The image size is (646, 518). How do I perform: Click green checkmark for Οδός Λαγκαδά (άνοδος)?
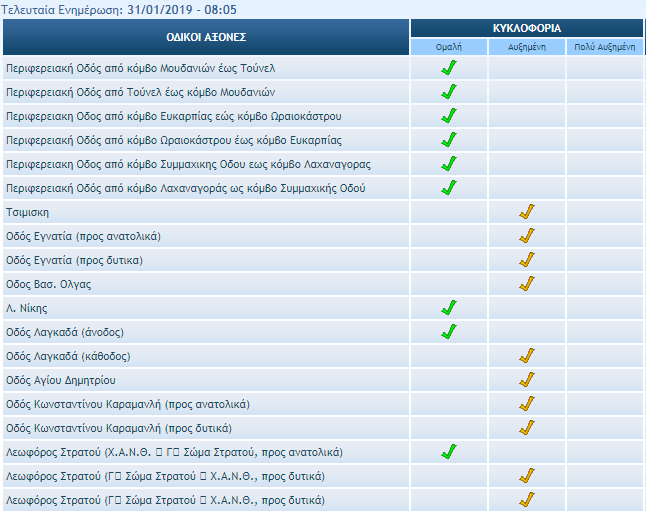coord(449,332)
